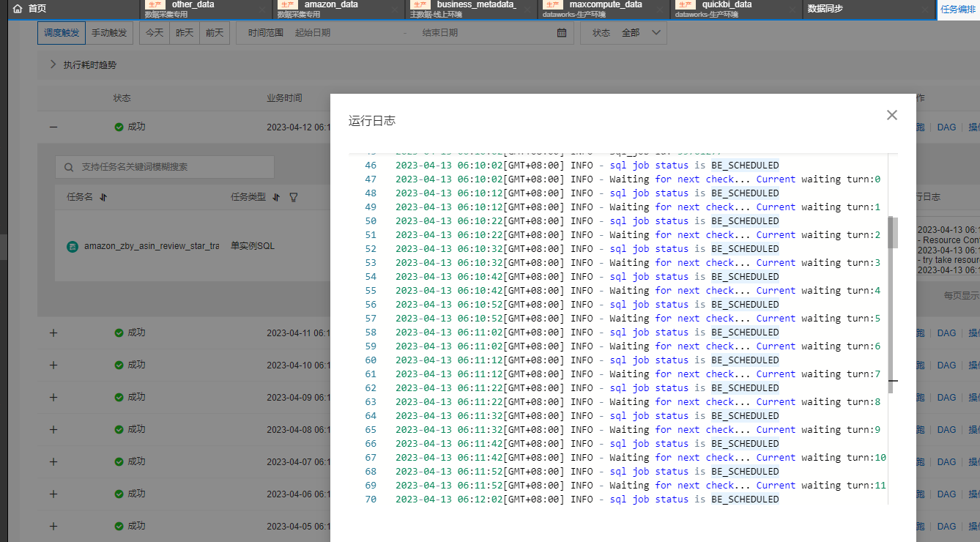This screenshot has height=542, width=980.
Task: Open the filter funnel beside 任务类型
Action: tap(294, 197)
